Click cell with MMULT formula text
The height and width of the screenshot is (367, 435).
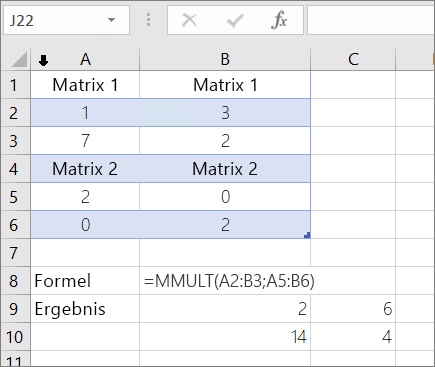pyautogui.click(x=225, y=281)
